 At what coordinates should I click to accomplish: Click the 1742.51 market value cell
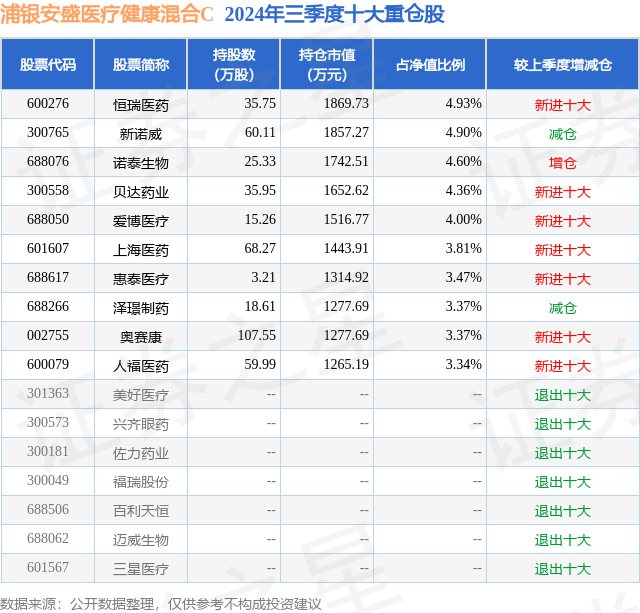point(346,162)
